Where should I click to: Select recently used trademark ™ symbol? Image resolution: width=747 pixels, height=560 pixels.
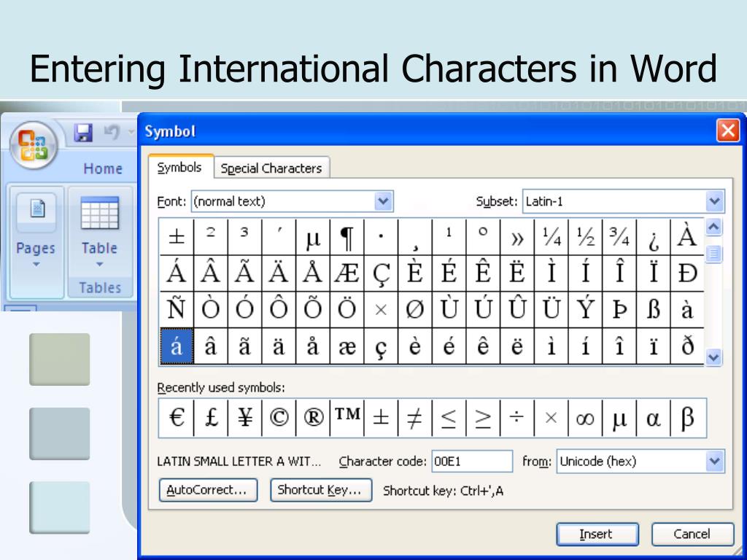pyautogui.click(x=347, y=418)
